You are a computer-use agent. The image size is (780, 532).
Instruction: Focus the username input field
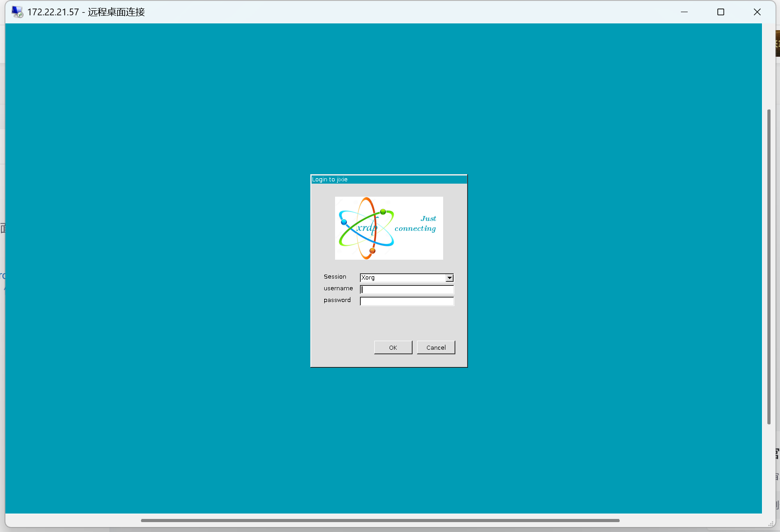[407, 289]
